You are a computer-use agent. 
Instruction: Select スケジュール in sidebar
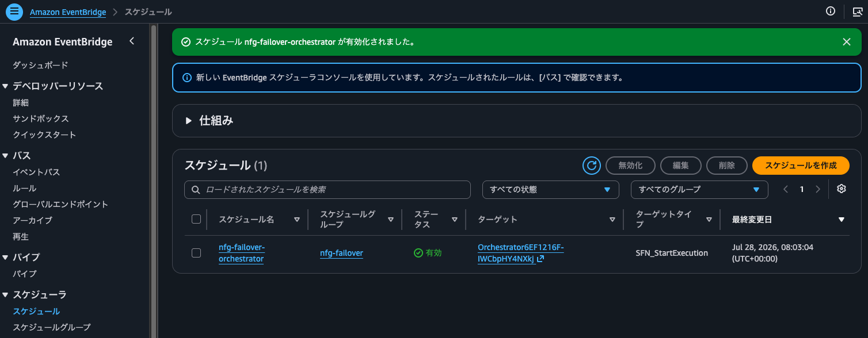(36, 311)
